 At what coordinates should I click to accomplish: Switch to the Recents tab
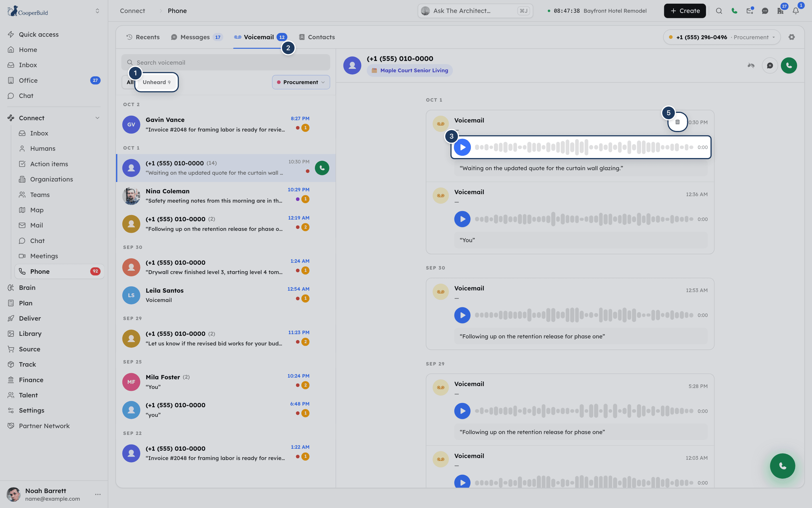(x=143, y=37)
